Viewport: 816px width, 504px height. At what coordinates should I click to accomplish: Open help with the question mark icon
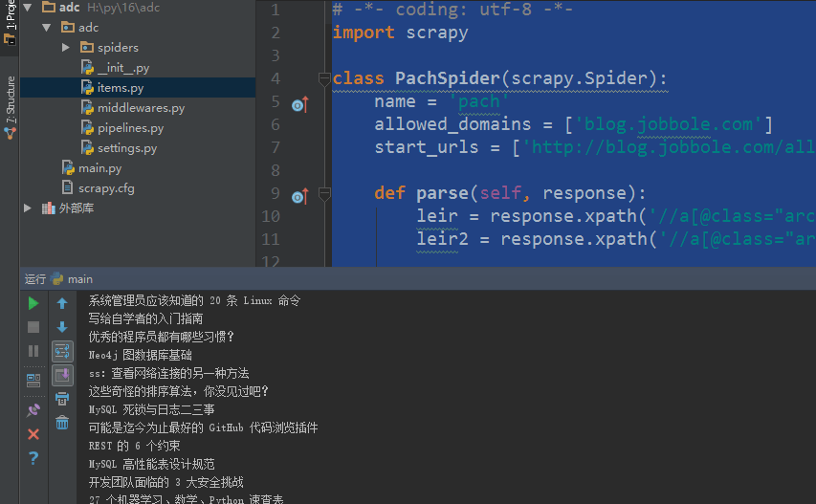[x=33, y=458]
